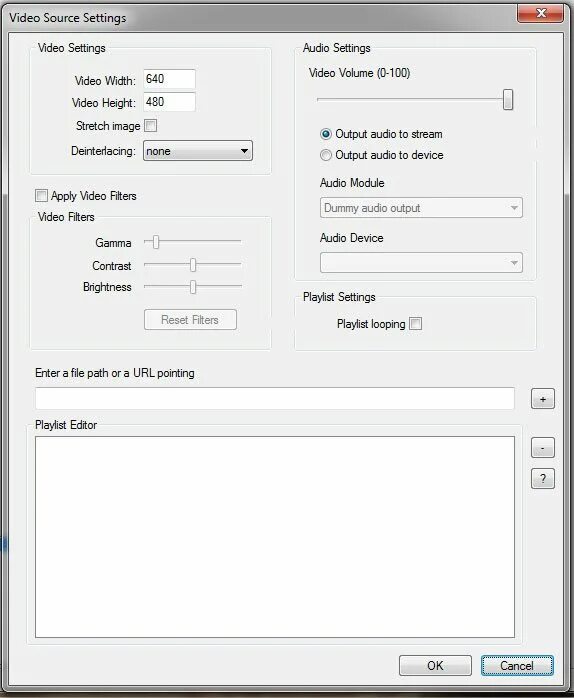The image size is (574, 698).
Task: Click the Gamma slider handle
Action: (x=156, y=242)
